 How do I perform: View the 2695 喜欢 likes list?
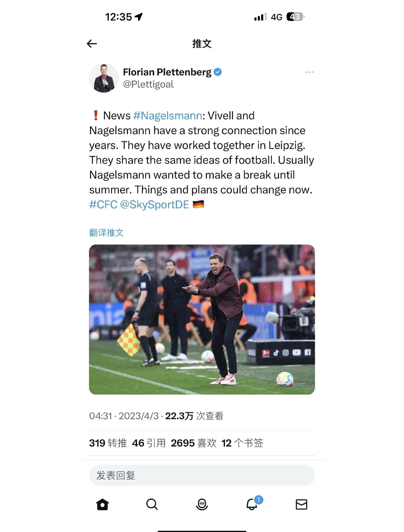point(194,443)
